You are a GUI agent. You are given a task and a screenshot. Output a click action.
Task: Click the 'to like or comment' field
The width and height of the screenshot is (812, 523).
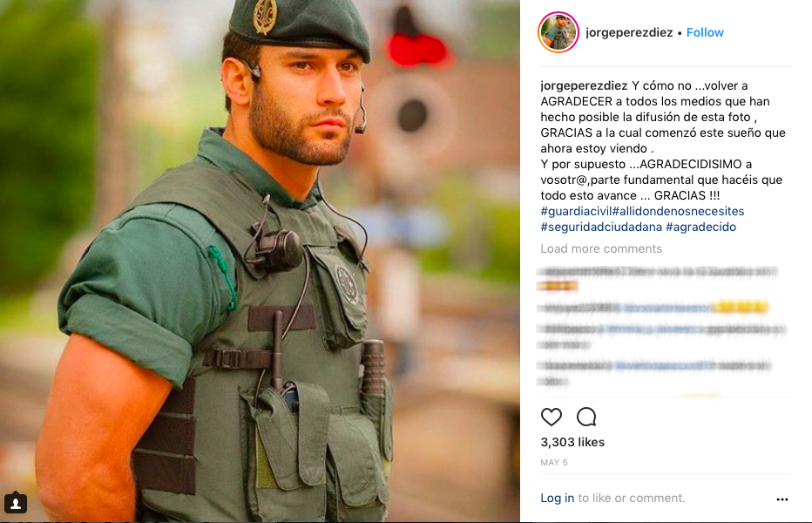(x=632, y=498)
